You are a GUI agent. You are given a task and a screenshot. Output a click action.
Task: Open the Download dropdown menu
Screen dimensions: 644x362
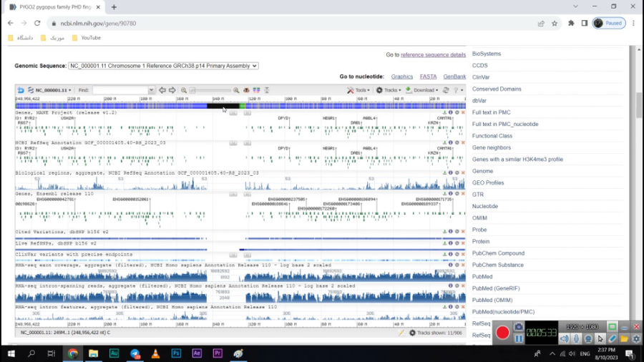tap(421, 90)
